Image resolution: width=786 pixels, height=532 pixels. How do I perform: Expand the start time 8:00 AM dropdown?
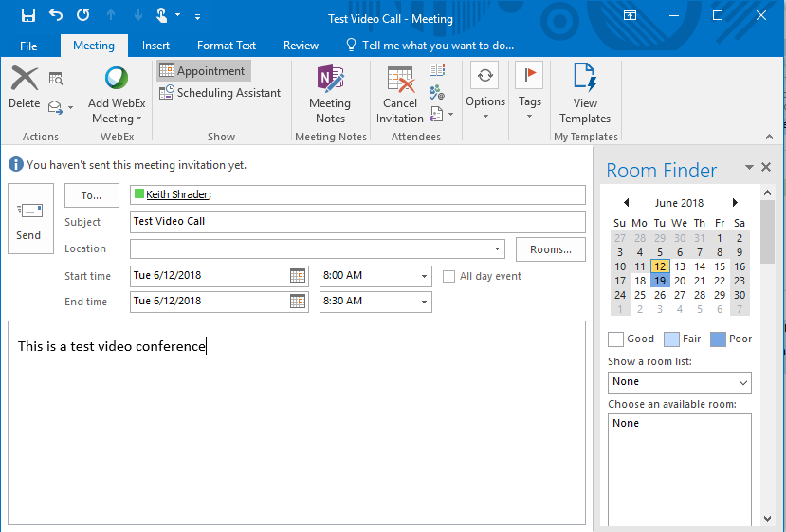tap(424, 277)
